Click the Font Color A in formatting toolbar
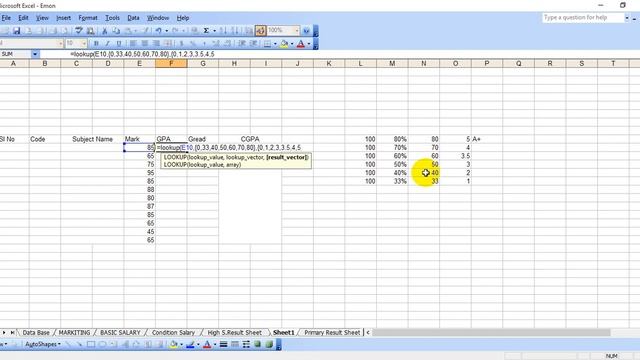Viewport: 640px width, 360px height. (301, 44)
